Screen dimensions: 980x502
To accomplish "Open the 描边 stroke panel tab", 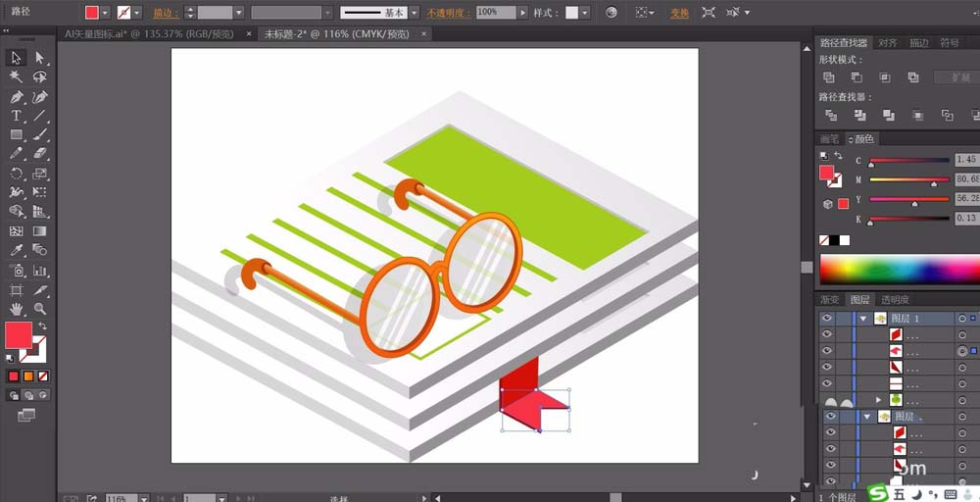I will point(919,42).
